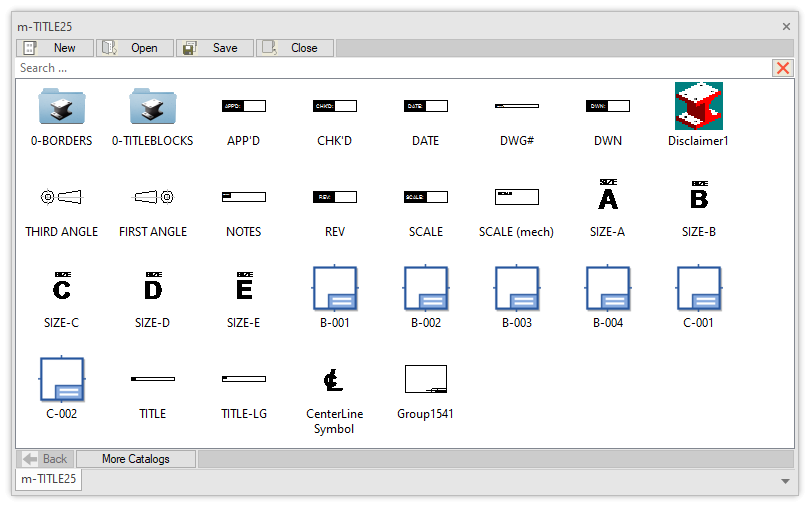This screenshot has height=508, width=810.
Task: Select the THIRD ANGLE projection symbol
Action: click(61, 197)
